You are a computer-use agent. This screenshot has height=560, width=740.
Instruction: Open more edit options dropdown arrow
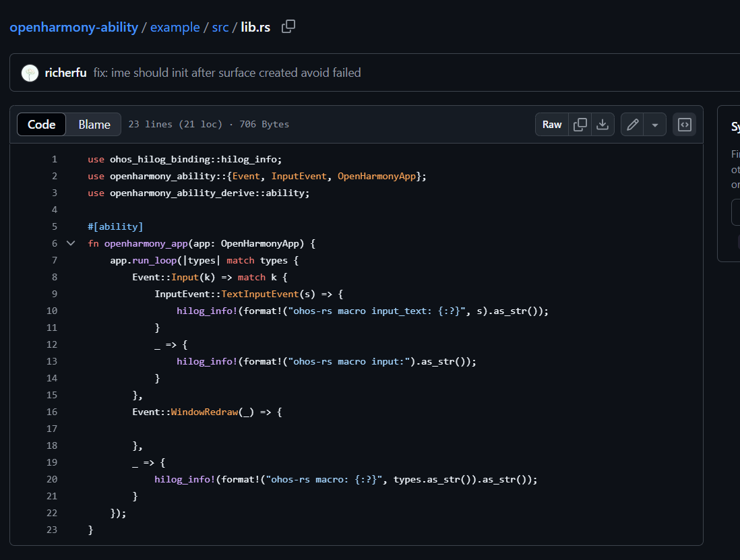(x=655, y=125)
